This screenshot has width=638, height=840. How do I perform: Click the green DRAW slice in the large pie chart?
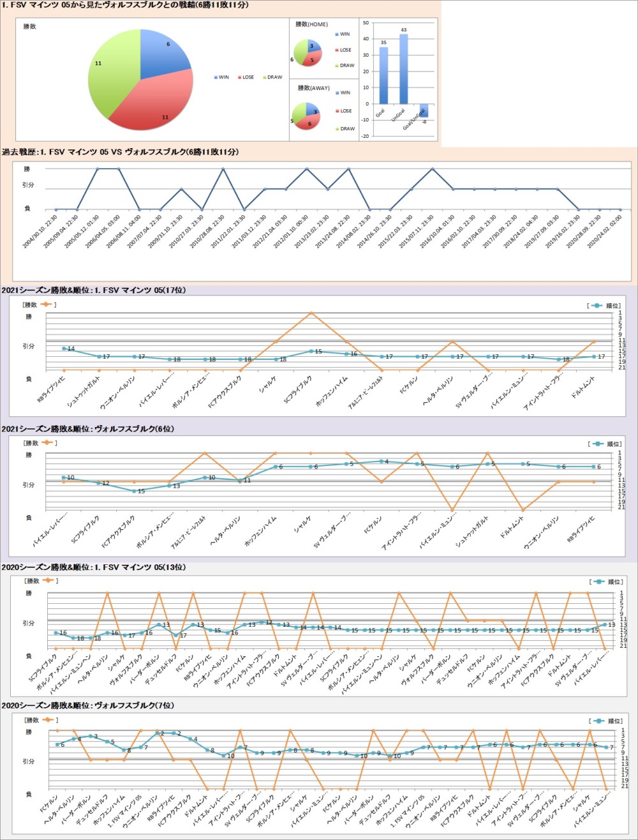(x=112, y=70)
